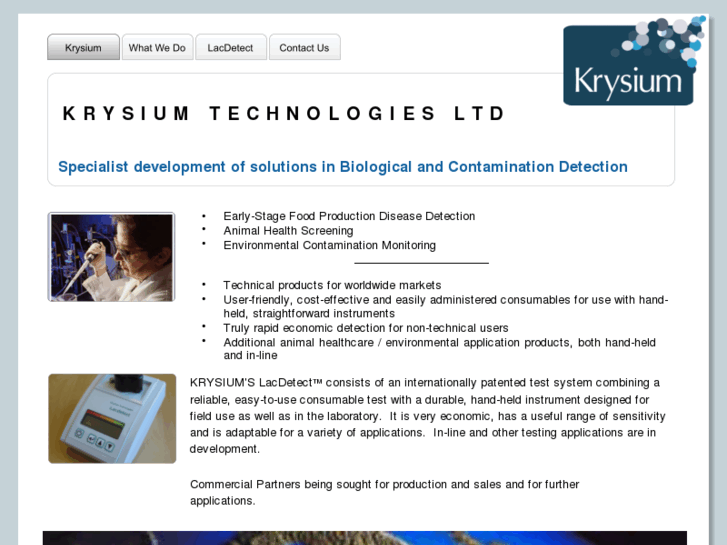The width and height of the screenshot is (727, 545).
Task: Switch to the What We Do tab
Action: 157,47
